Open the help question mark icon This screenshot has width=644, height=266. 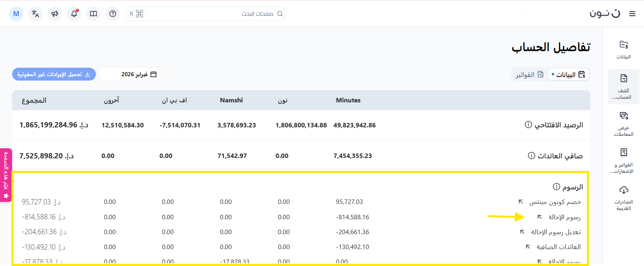[113, 14]
